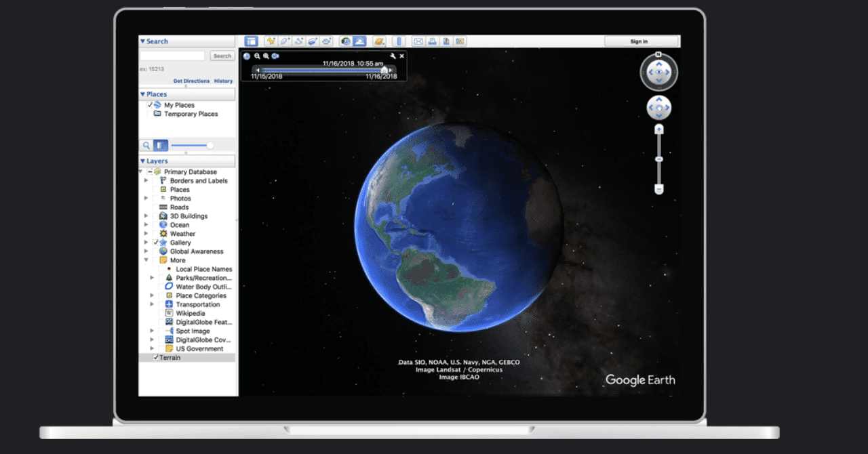
Task: Select the Ruler measuring tool
Action: point(399,41)
